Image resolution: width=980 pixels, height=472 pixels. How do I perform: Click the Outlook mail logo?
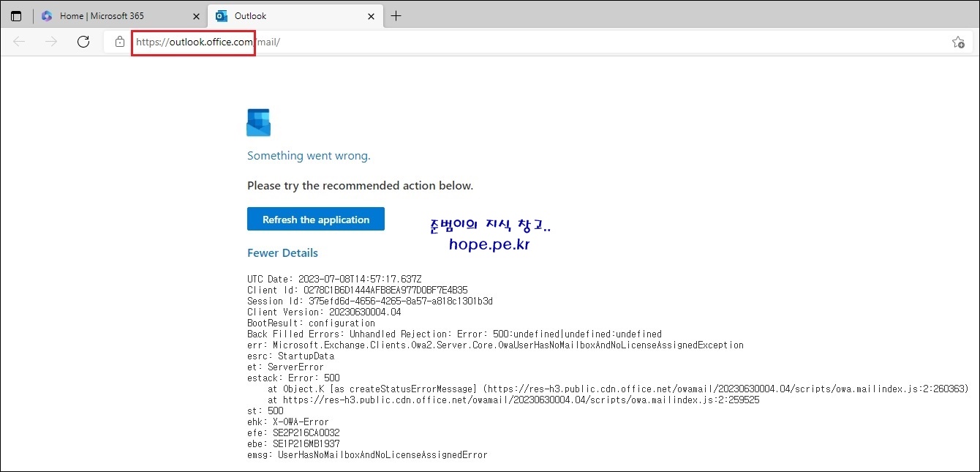tap(259, 122)
